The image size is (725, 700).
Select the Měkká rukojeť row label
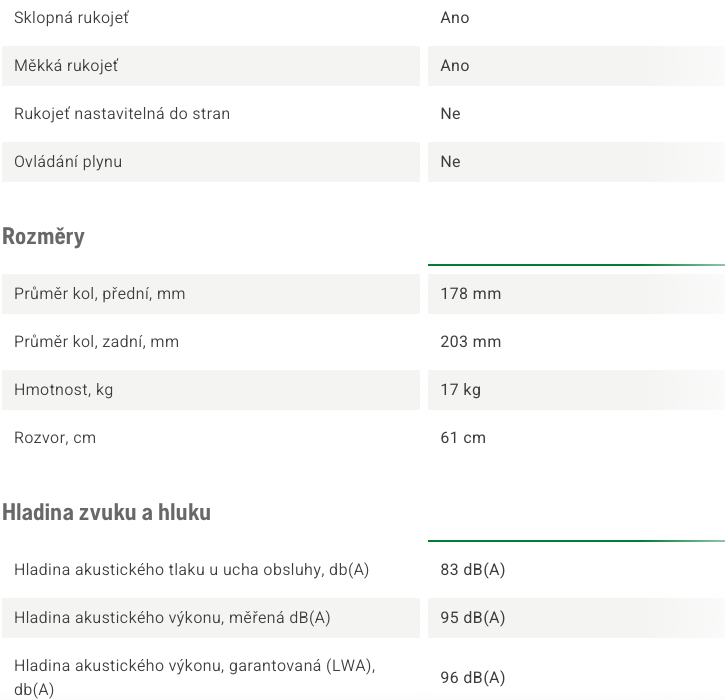(66, 66)
